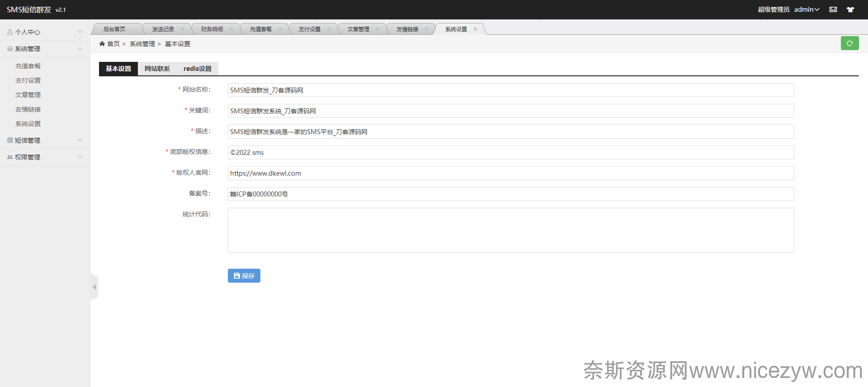Expand the 个人中心 sidebar menu
This screenshot has width=868, height=387.
[45, 32]
